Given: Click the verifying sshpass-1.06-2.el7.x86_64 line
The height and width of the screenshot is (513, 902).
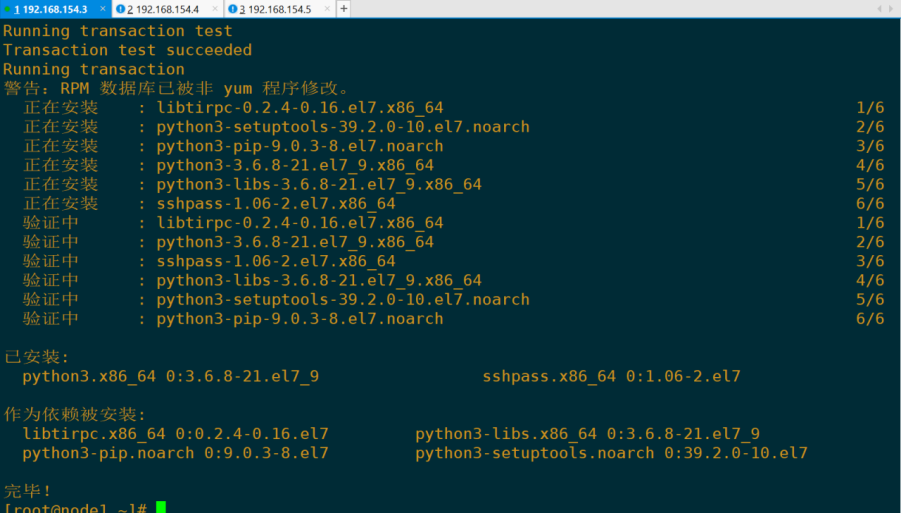Looking at the screenshot, I should click(x=453, y=261).
